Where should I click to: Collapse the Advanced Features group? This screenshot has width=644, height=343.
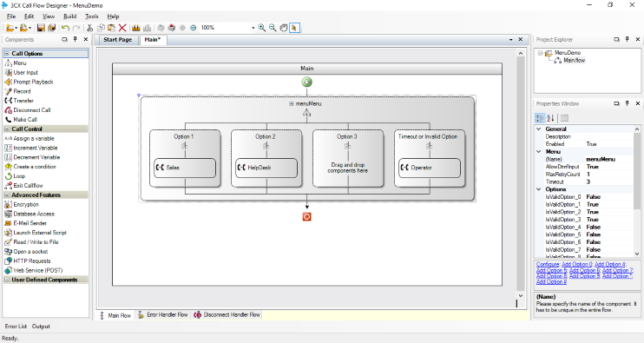pyautogui.click(x=7, y=195)
